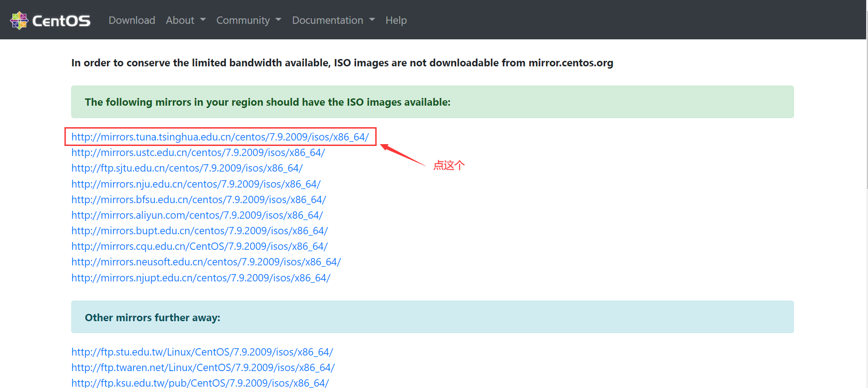Viewport: 868px width, 388px height.
Task: Click 'The following mirrors in your region' heading
Action: coord(268,102)
